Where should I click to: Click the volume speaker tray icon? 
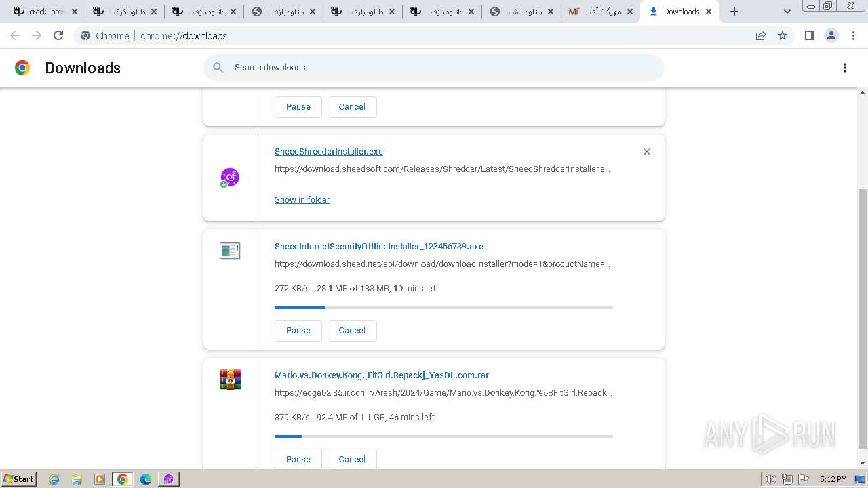(771, 479)
